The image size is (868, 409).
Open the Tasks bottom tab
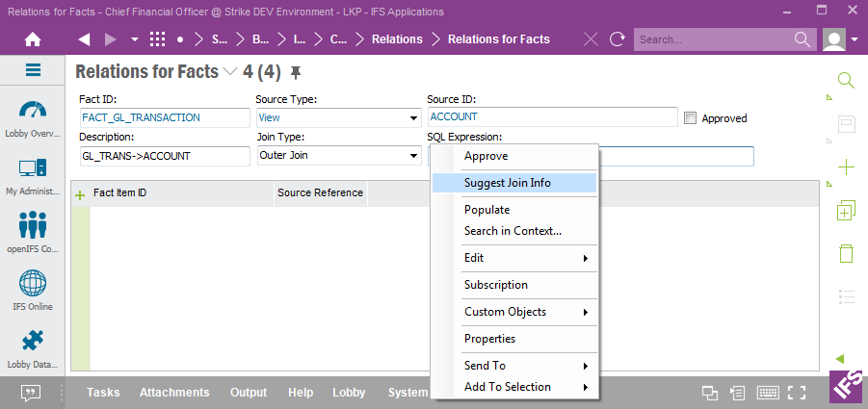point(103,393)
